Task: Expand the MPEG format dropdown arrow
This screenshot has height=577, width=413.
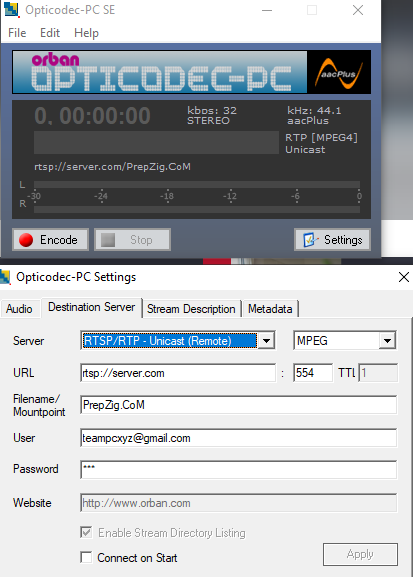Action: (x=387, y=341)
